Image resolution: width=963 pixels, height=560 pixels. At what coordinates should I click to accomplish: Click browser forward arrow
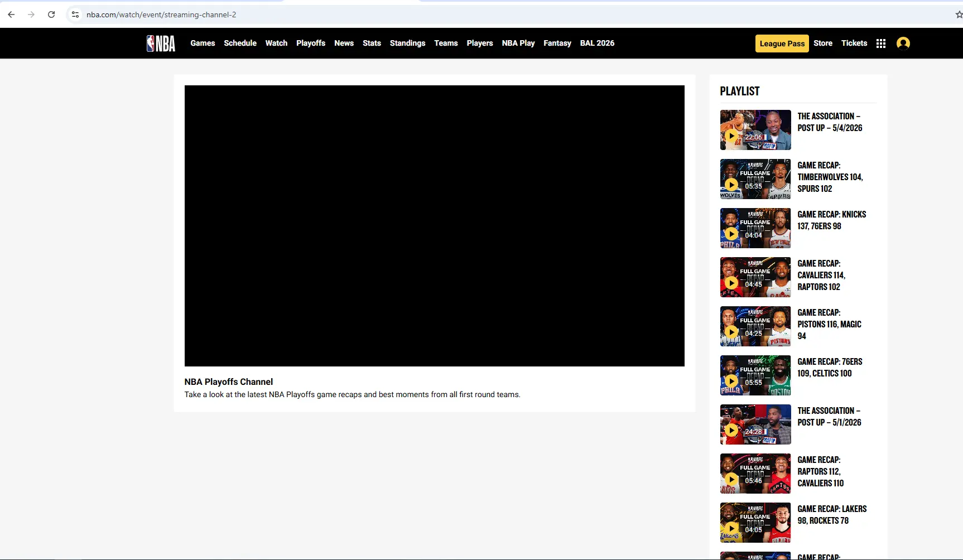31,15
